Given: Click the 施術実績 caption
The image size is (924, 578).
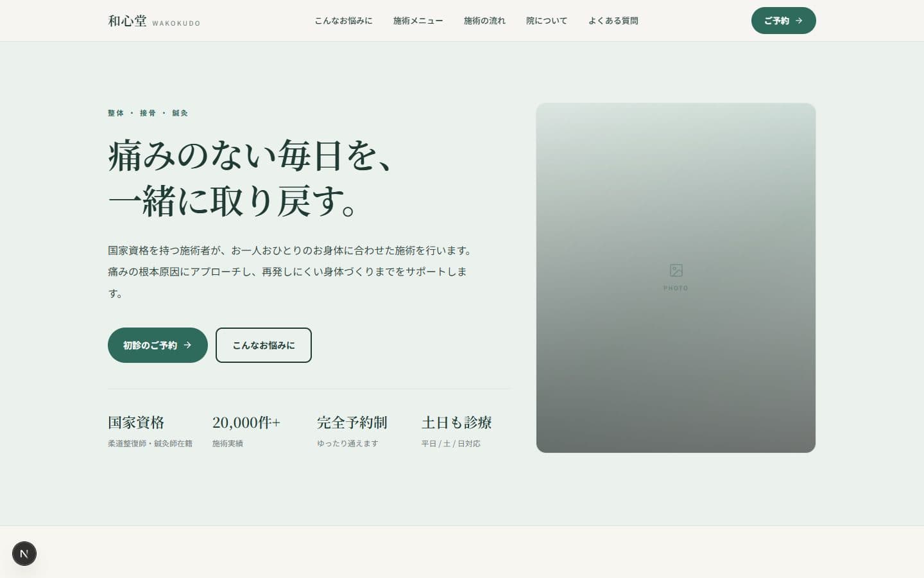Looking at the screenshot, I should point(228,444).
